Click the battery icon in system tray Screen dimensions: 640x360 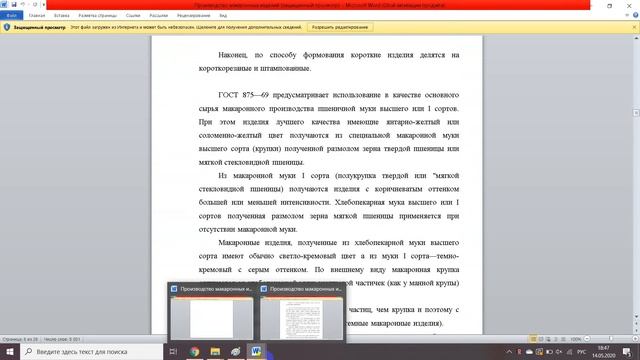(549, 352)
